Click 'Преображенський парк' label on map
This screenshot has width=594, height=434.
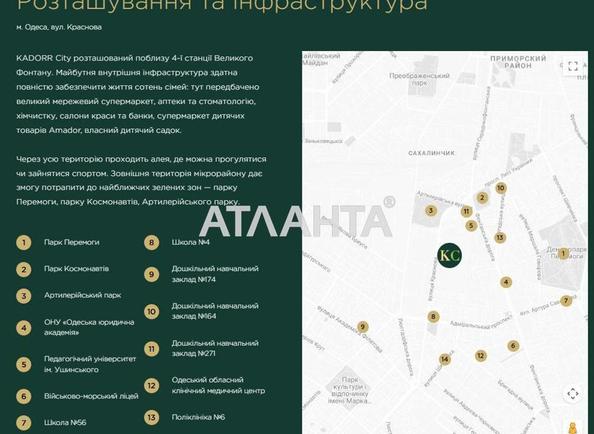point(419,78)
